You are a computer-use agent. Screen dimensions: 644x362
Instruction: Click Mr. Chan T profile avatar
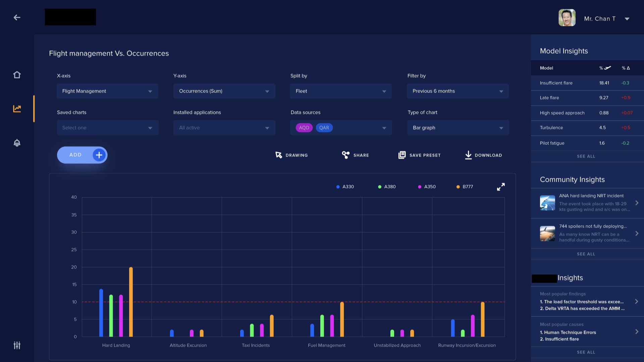point(567,18)
